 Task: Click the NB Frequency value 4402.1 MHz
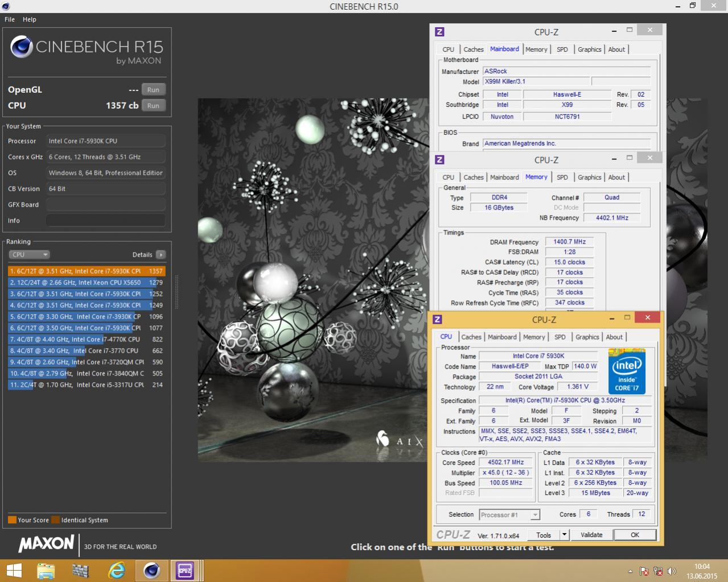[x=612, y=218]
